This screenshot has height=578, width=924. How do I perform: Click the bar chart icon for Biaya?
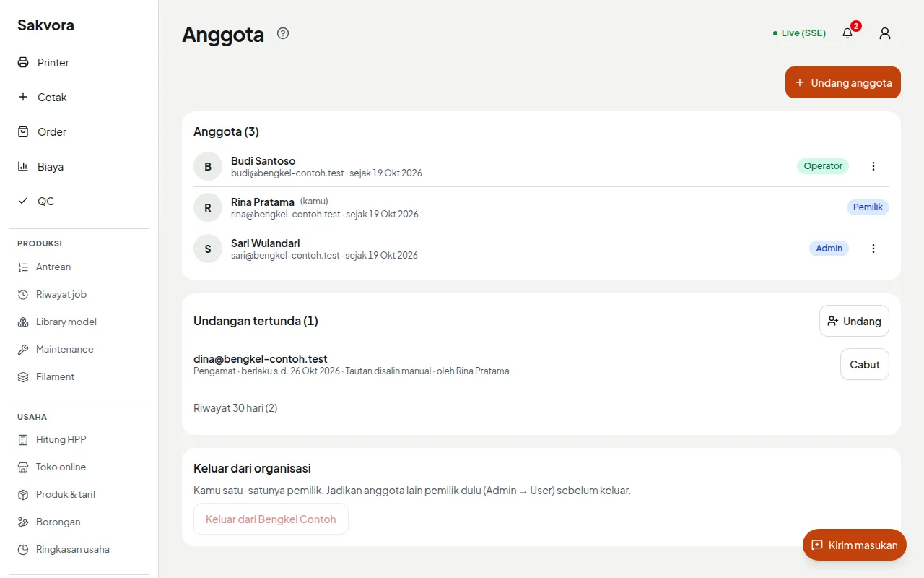tap(23, 167)
